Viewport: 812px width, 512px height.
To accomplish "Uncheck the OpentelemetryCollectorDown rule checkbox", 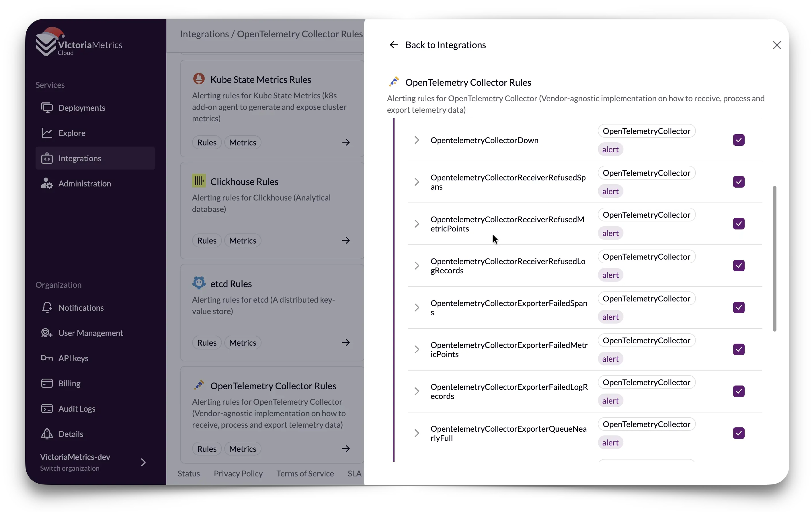I will point(739,140).
